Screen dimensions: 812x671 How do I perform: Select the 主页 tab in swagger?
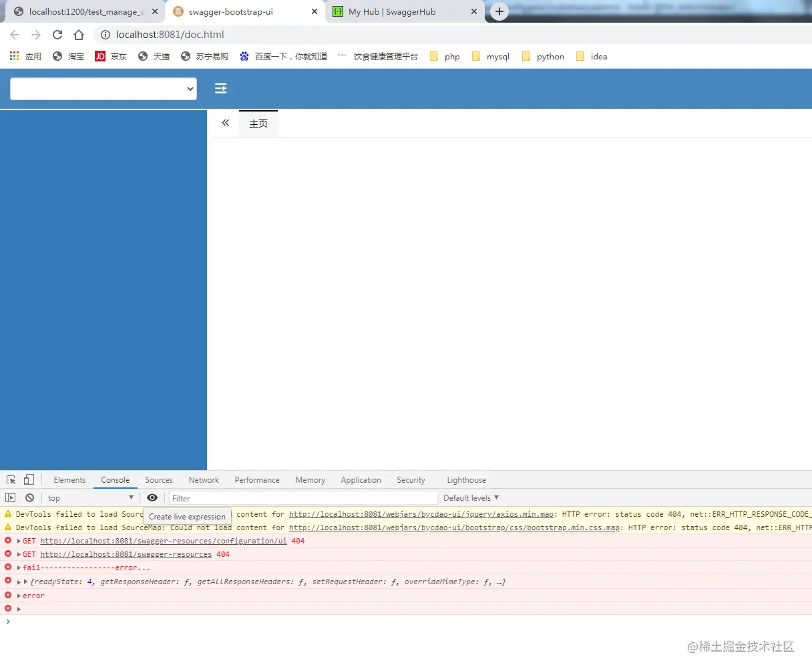coord(258,124)
